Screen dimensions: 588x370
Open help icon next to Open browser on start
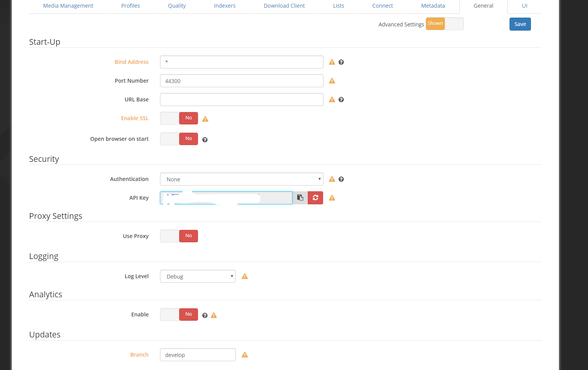click(205, 139)
